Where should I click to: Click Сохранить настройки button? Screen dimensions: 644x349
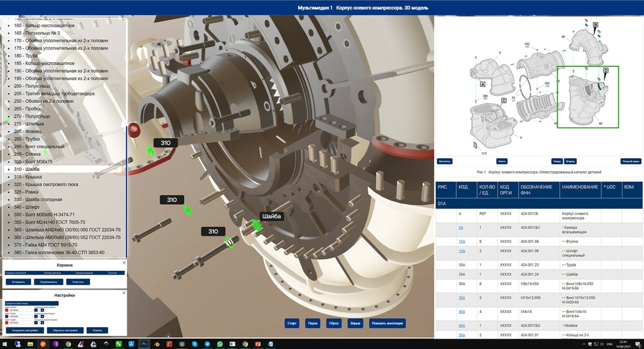pyautogui.click(x=25, y=330)
